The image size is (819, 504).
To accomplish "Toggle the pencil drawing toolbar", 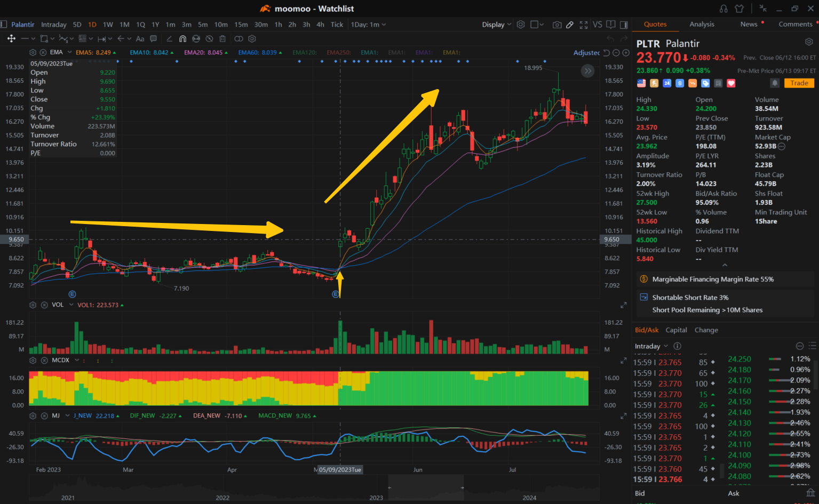I will [570, 25].
